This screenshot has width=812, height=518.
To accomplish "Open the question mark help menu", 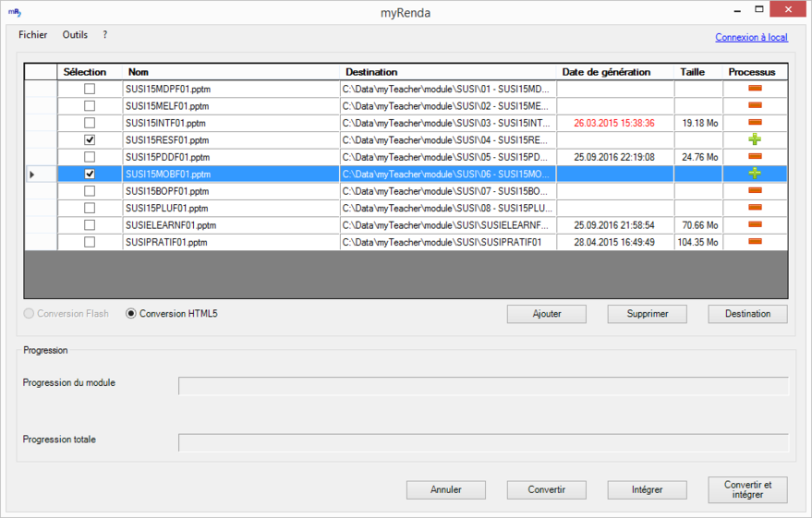I will click(105, 35).
